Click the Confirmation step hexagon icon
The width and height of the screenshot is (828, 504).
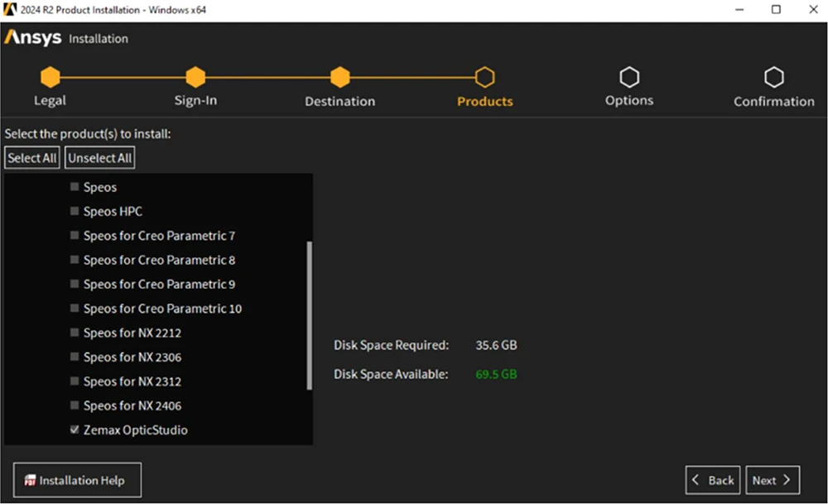point(774,77)
